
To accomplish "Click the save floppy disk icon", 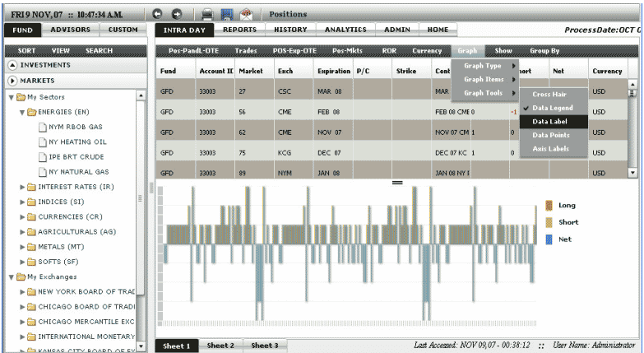I will 226,14.
